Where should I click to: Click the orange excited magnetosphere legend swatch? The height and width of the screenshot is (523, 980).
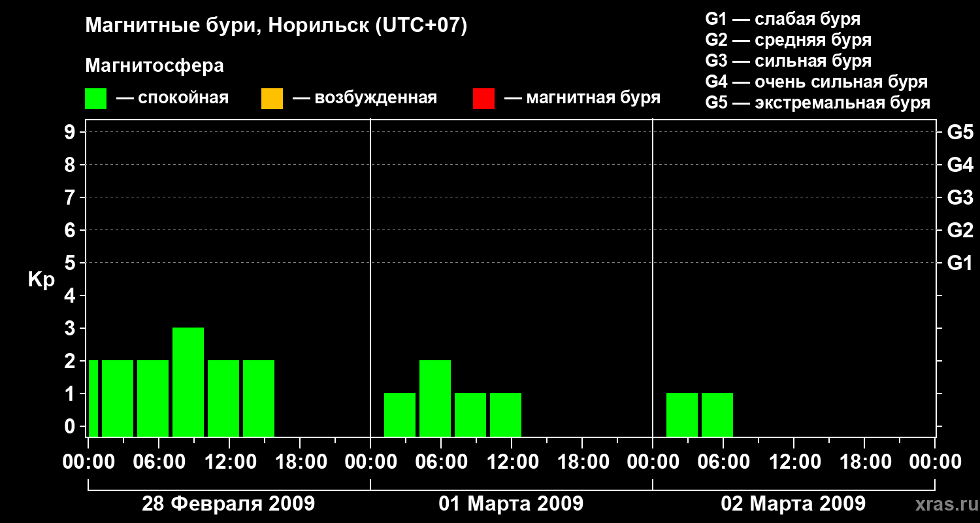coord(272,99)
